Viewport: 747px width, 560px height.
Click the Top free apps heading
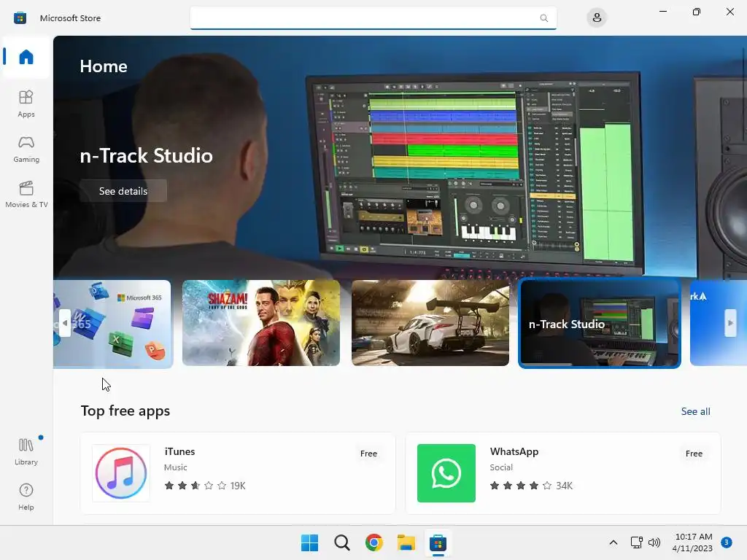(x=125, y=411)
